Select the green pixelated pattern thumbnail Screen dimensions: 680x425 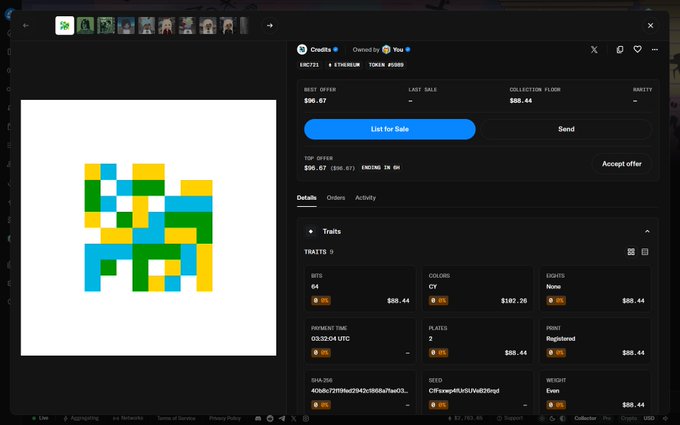[x=106, y=26]
